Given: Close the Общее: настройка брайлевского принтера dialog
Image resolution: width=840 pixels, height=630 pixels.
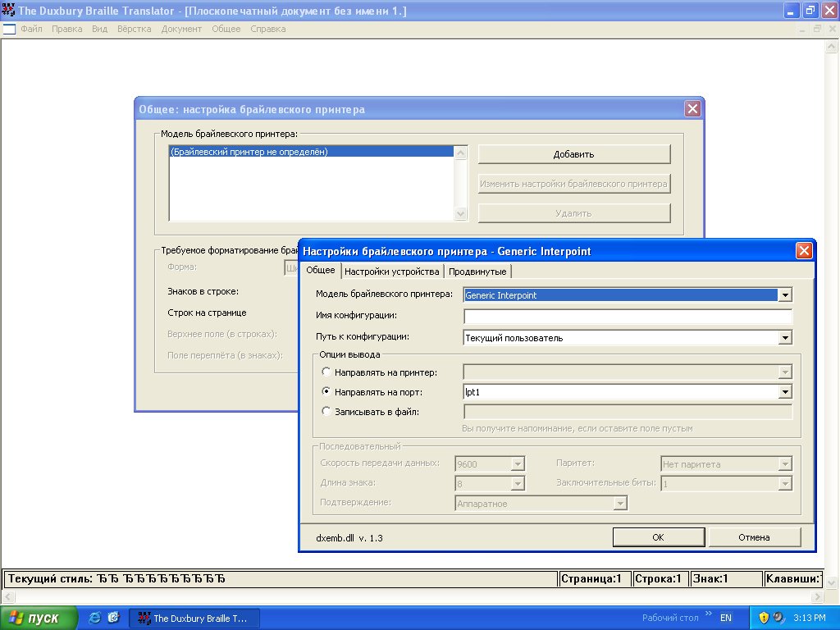Looking at the screenshot, I should pyautogui.click(x=692, y=109).
